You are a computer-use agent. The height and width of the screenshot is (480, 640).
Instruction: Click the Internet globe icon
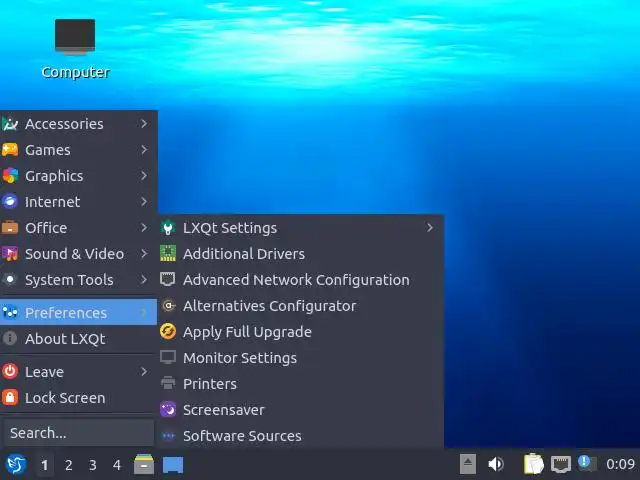click(10, 202)
